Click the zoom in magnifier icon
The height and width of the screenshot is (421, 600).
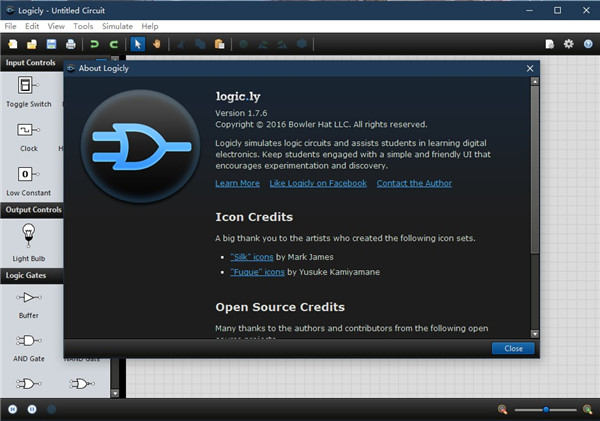pos(587,410)
